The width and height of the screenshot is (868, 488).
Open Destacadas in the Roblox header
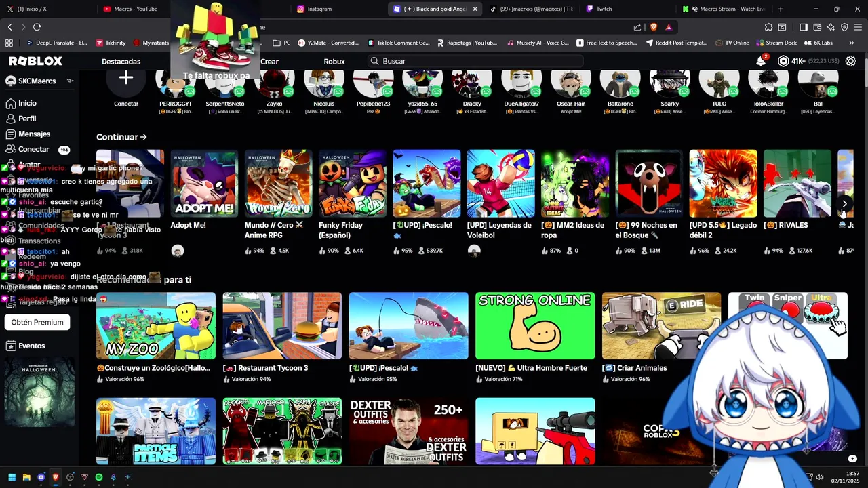(x=121, y=61)
